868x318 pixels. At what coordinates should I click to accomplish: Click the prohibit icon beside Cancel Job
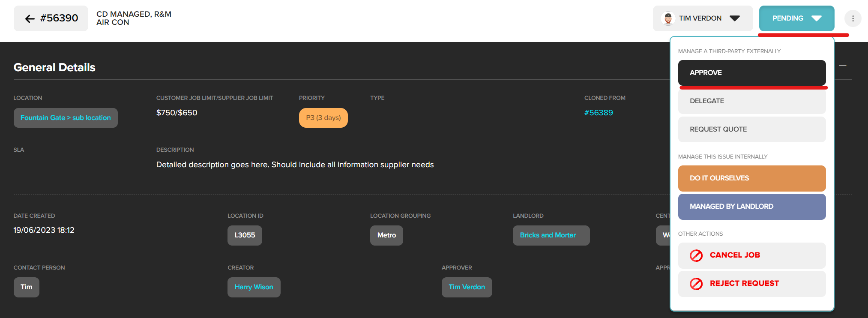click(696, 255)
